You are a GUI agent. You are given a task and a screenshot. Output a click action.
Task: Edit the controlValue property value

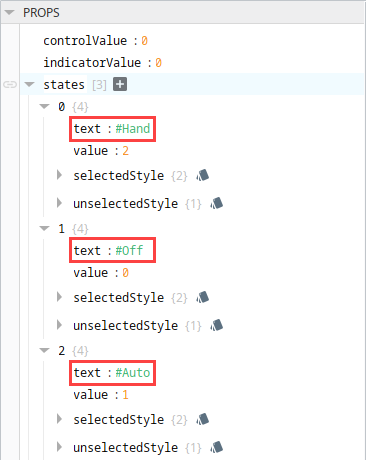[x=144, y=41]
